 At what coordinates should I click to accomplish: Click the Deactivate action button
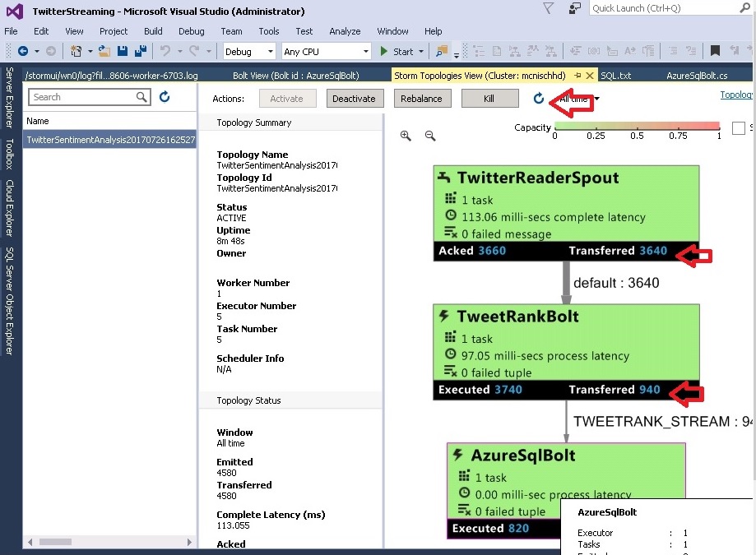(355, 99)
